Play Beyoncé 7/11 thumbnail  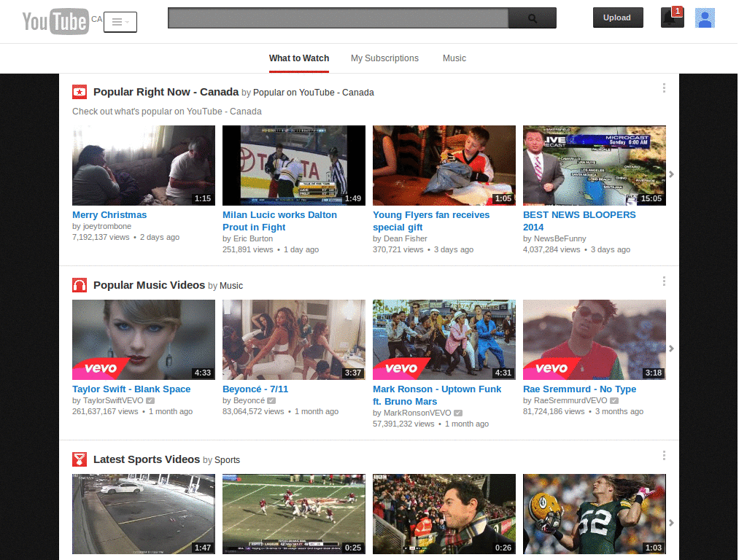294,340
